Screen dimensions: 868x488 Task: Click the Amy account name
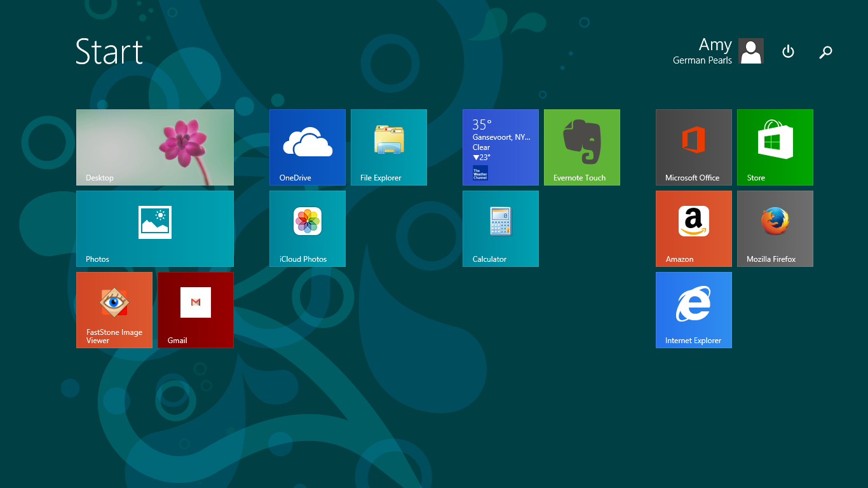tap(715, 45)
